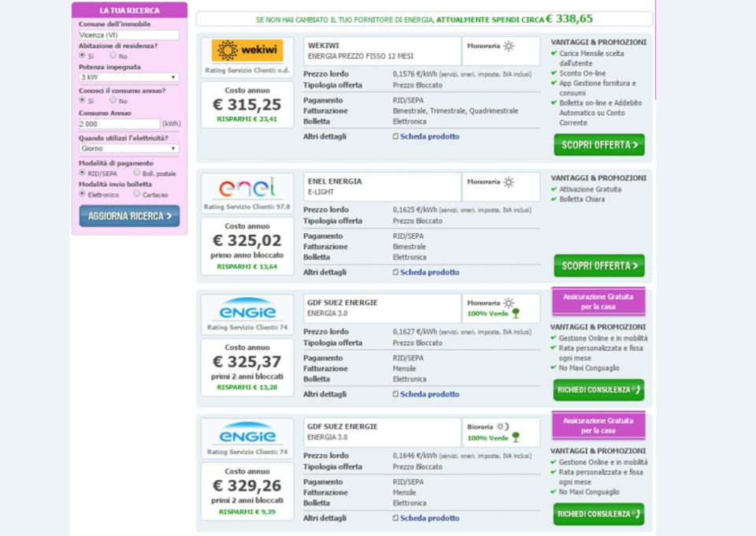Click the Aggiorna Ricerca button
The image size is (756, 536).
129,216
